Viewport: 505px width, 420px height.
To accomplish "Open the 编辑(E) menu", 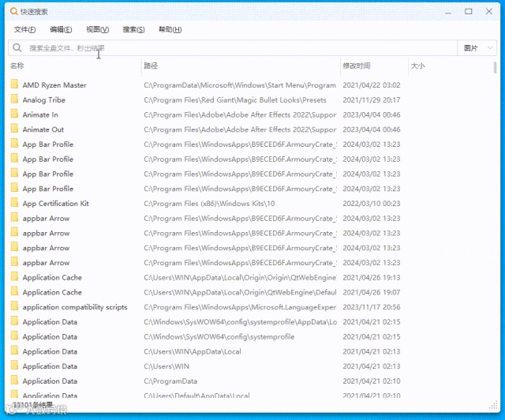I will pyautogui.click(x=61, y=30).
